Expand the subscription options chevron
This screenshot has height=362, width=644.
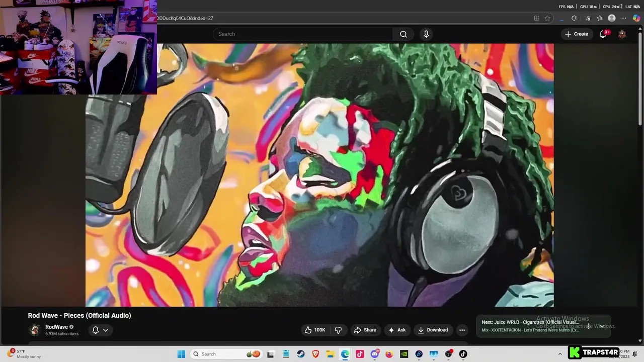pos(106,330)
